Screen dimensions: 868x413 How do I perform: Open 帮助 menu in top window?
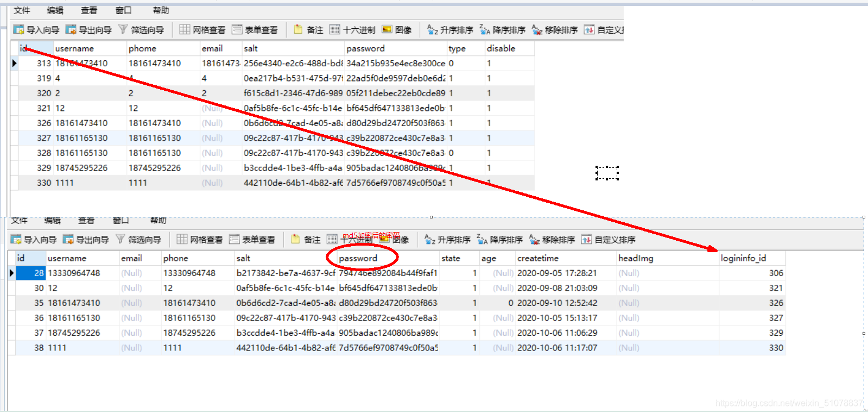tap(161, 10)
